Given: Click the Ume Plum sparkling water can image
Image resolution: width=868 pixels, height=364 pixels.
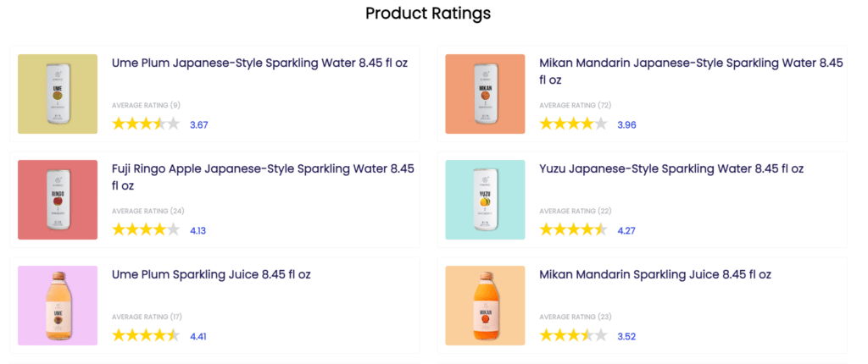Looking at the screenshot, I should [x=58, y=94].
